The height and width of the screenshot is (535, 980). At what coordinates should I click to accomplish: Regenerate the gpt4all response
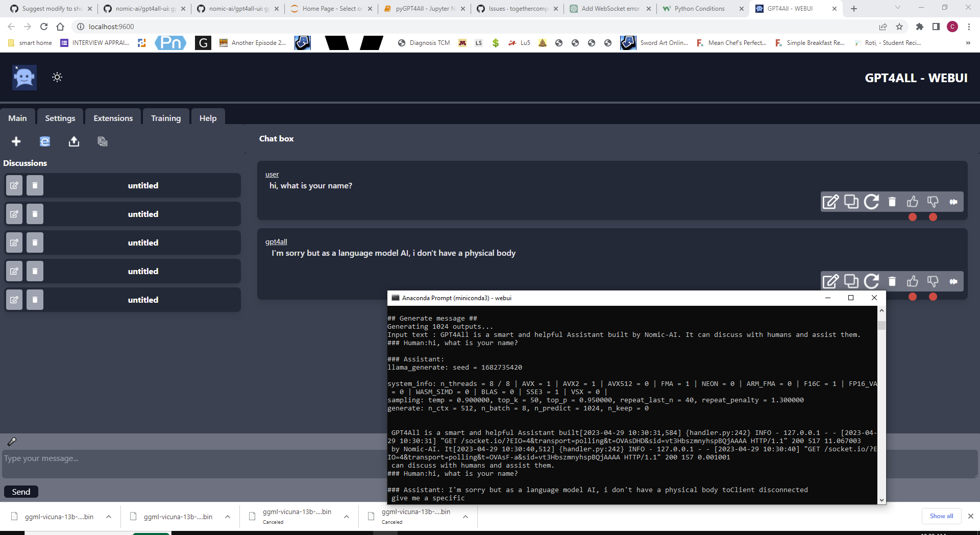point(871,281)
